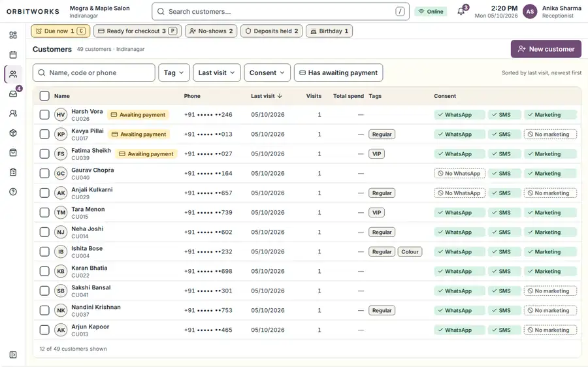The width and height of the screenshot is (588, 367).
Task: Select the No-shows quick filter
Action: (x=211, y=31)
